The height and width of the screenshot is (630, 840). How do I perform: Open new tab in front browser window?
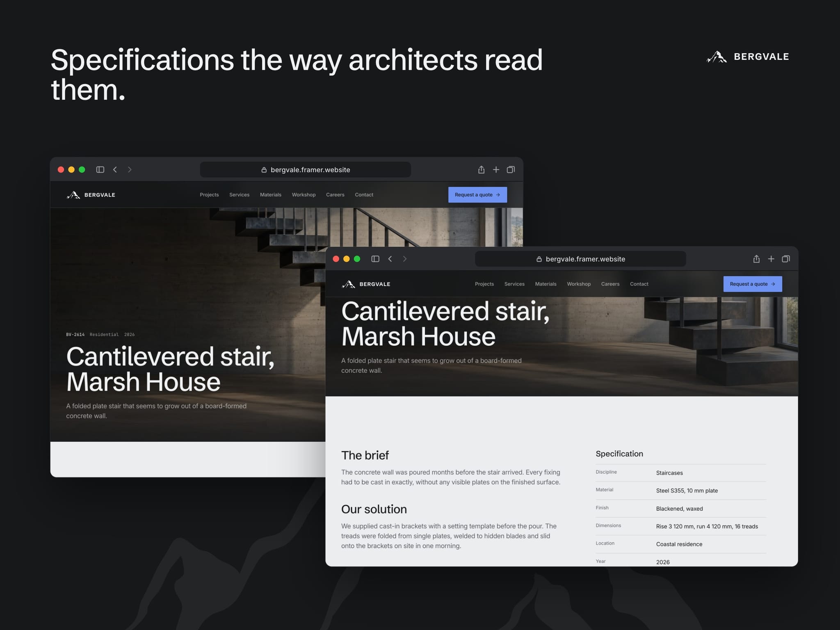[x=771, y=259]
